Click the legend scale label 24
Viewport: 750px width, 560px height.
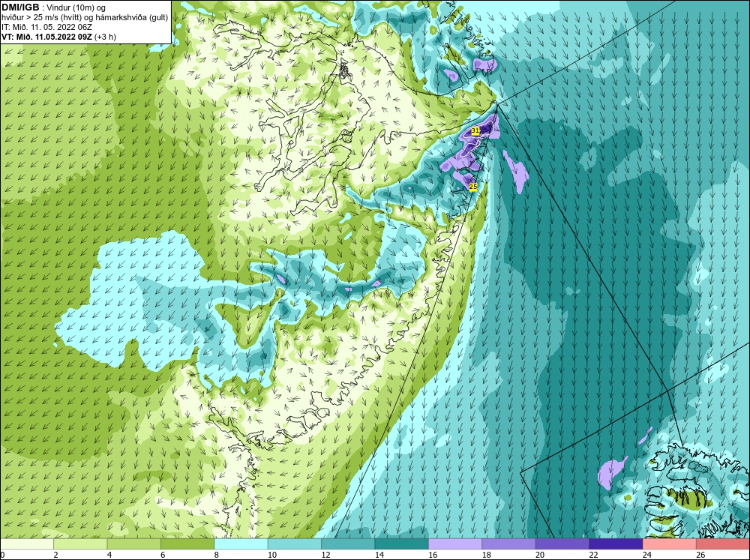(647, 555)
